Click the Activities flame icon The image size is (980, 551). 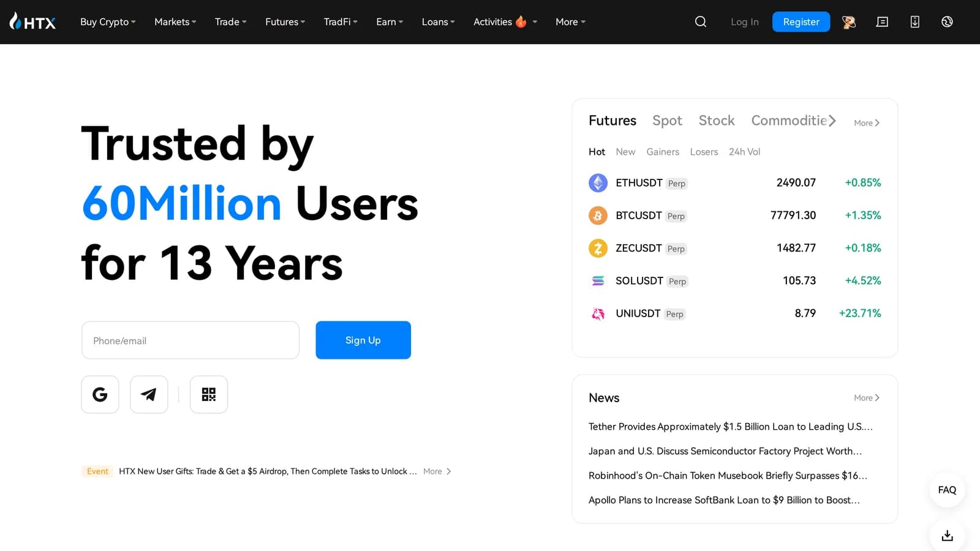point(521,22)
